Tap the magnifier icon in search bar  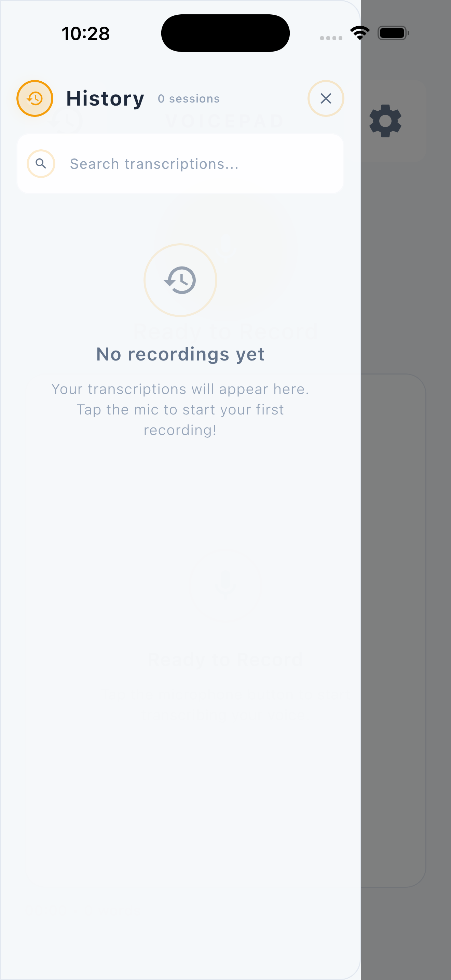pyautogui.click(x=41, y=164)
